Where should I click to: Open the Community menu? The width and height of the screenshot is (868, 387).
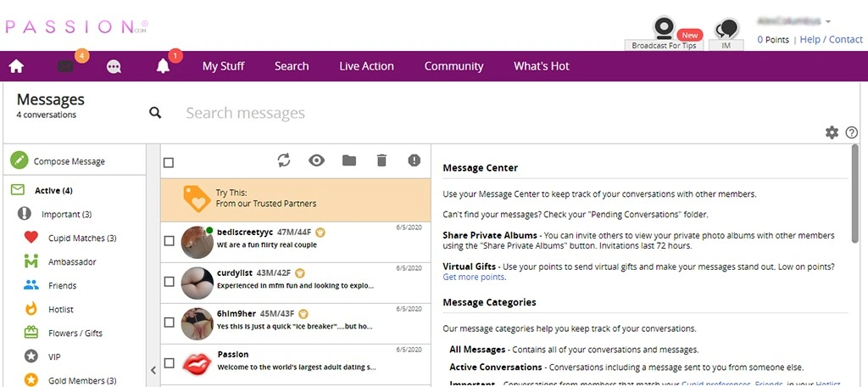(454, 66)
